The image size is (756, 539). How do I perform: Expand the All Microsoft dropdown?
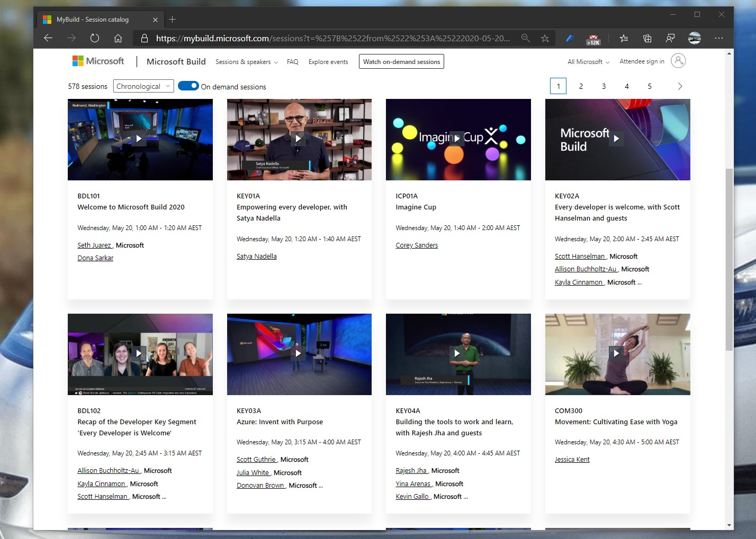588,61
